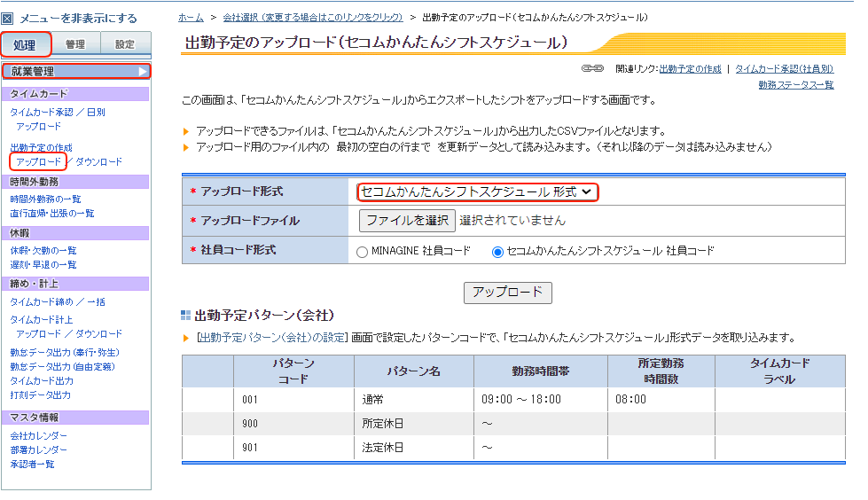Select セコムかんたんシフトスケジュール 社員コード radio
Screen dimensions: 868x500
click(497, 252)
